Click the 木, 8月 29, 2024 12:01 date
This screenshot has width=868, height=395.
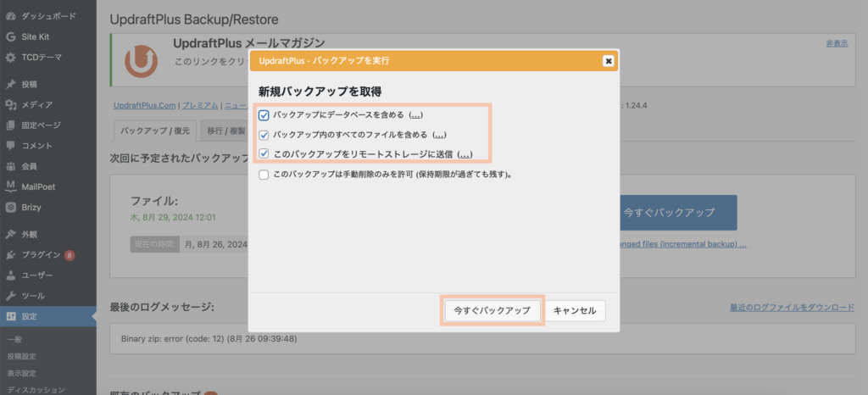point(173,217)
